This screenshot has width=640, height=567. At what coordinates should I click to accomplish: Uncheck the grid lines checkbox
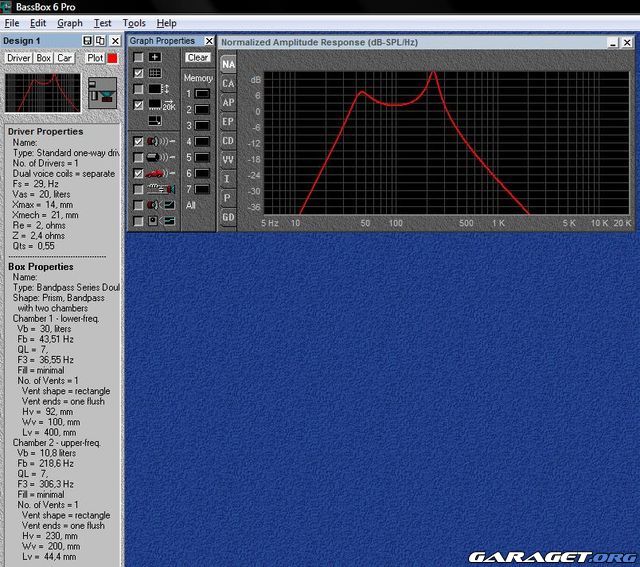[x=138, y=74]
